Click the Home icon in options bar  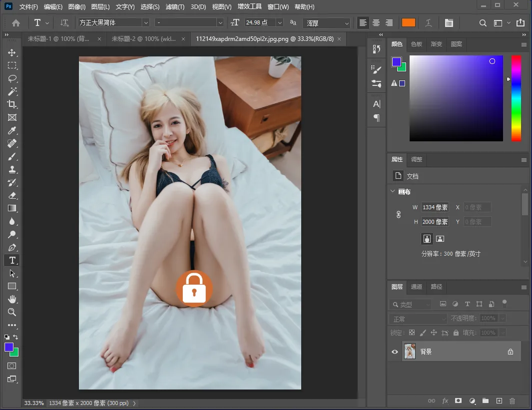coord(15,22)
